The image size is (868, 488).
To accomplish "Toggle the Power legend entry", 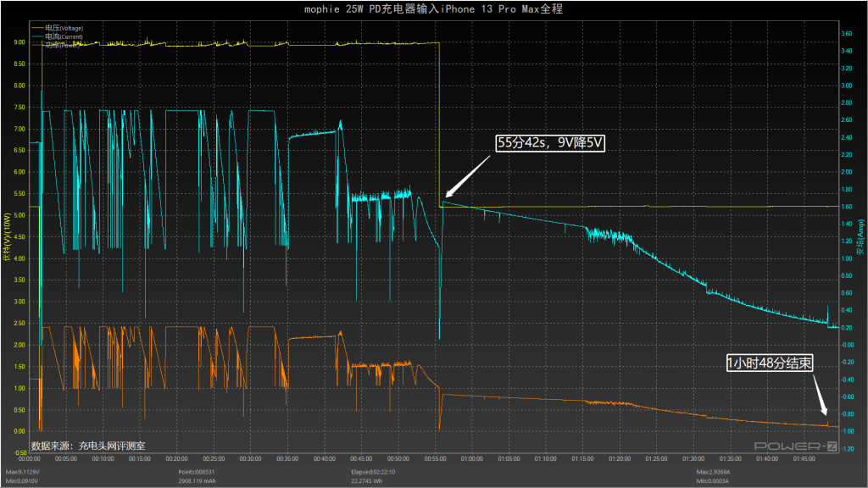I will tap(59, 45).
